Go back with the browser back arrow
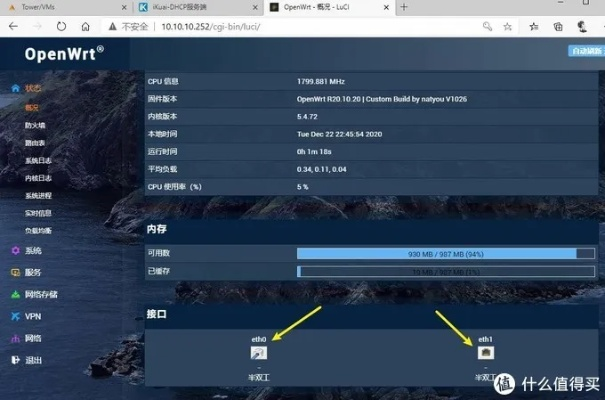The width and height of the screenshot is (605, 400). pos(13,26)
